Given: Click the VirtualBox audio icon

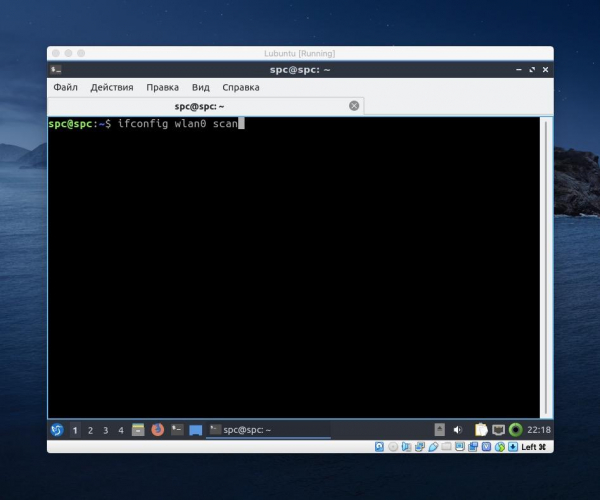Looking at the screenshot, I should (406, 446).
